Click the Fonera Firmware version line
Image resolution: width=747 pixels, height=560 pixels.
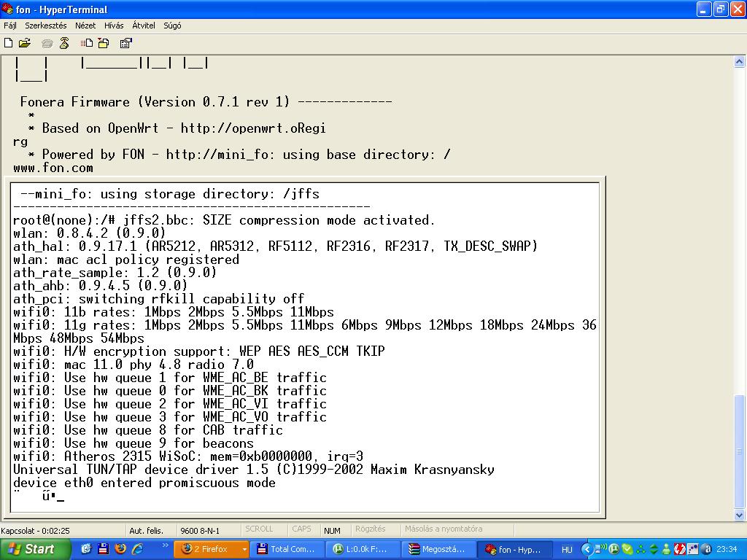click(206, 102)
